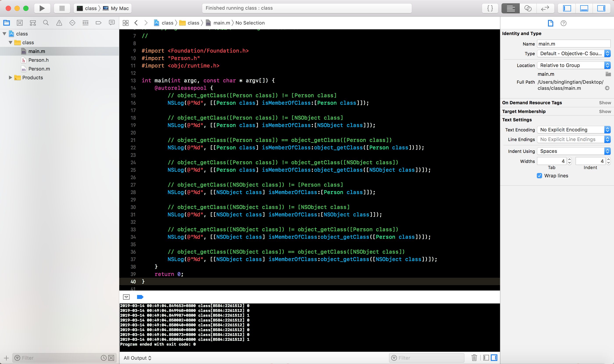Expand the Products folder
Image resolution: width=614 pixels, height=364 pixels.
click(x=10, y=78)
